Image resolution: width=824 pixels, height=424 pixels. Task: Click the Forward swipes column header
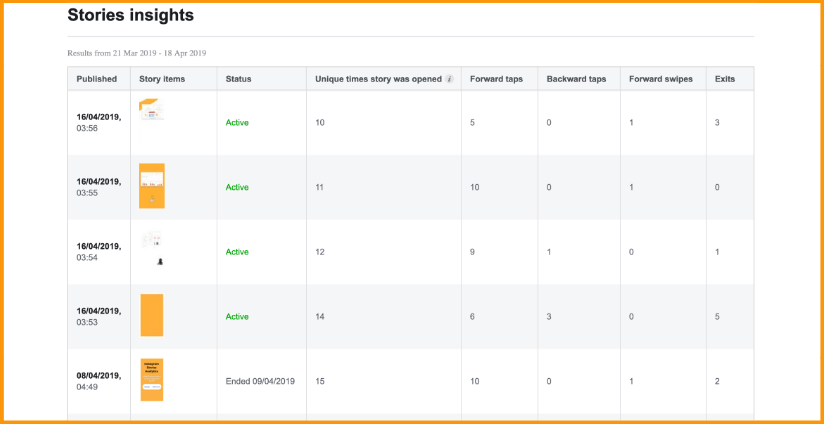point(661,79)
